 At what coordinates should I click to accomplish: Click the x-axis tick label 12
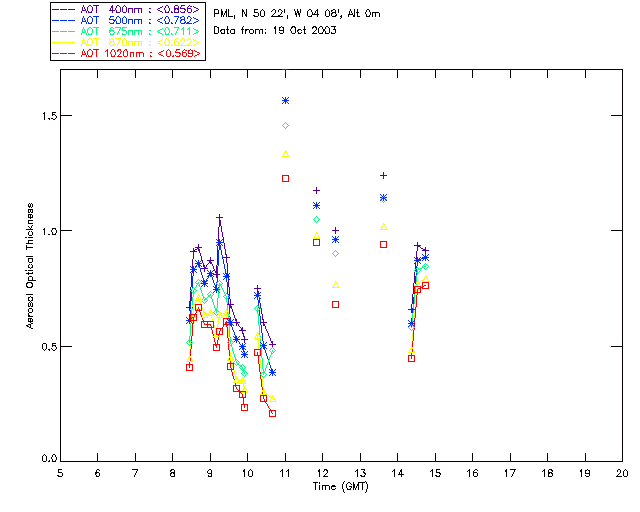[322, 474]
